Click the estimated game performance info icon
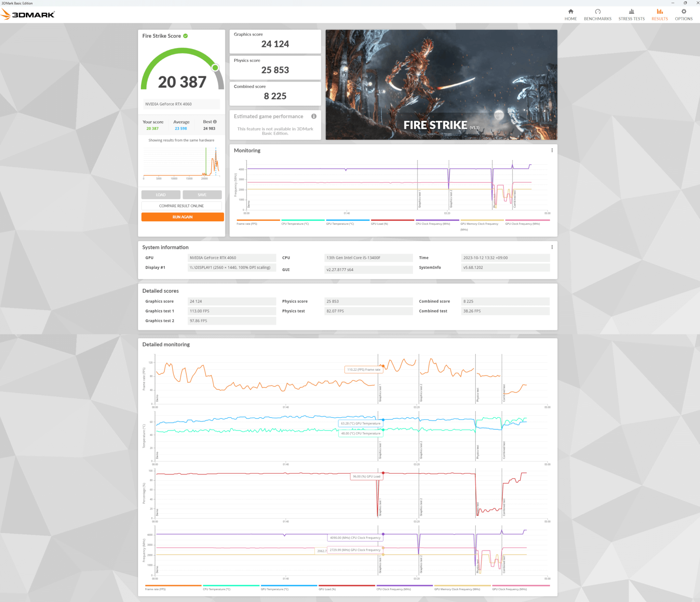This screenshot has width=700, height=602. pyautogui.click(x=314, y=116)
